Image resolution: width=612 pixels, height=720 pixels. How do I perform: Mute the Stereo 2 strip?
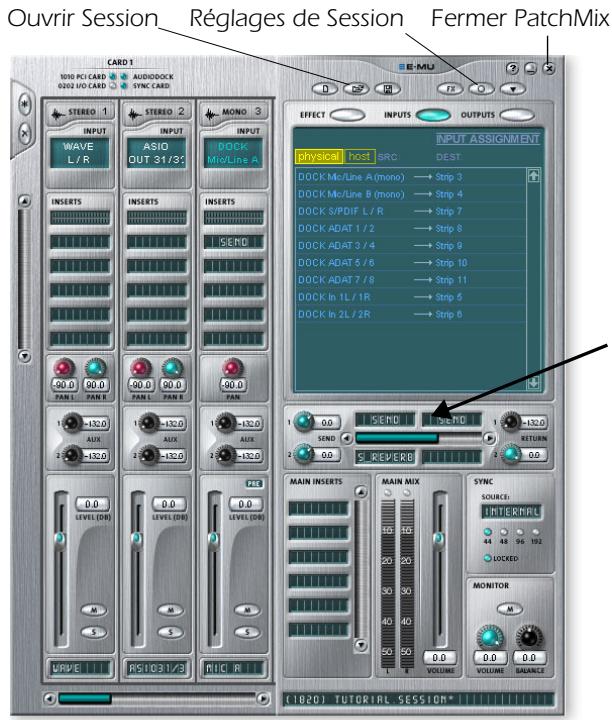tap(170, 610)
